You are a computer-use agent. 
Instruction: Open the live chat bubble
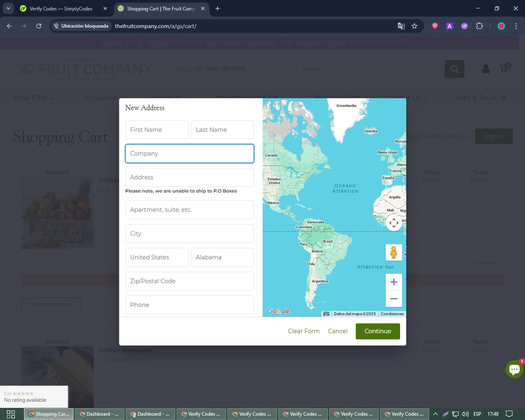514,369
